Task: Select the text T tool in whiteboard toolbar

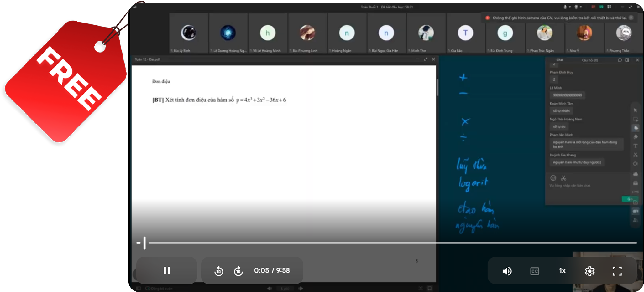Action: pyautogui.click(x=636, y=146)
